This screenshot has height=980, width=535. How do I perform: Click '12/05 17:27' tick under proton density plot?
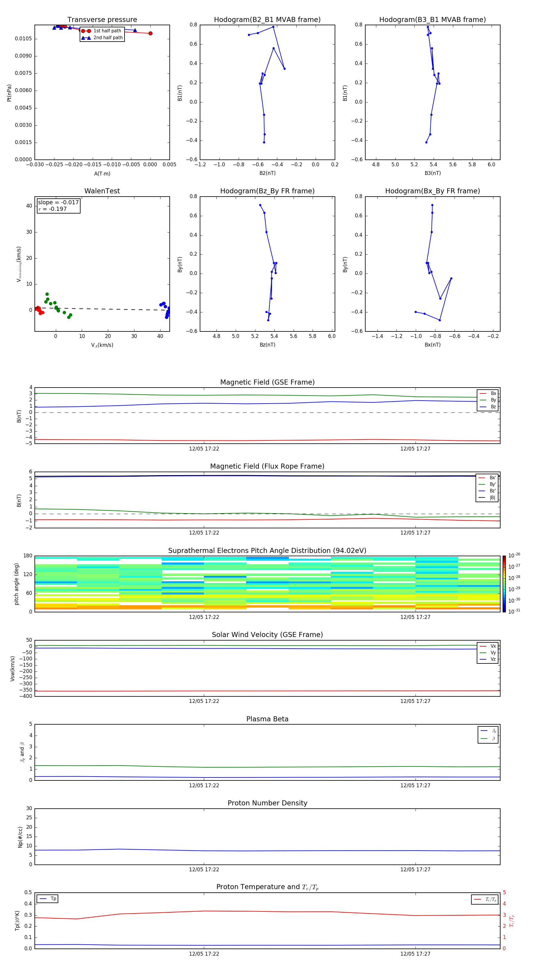[x=416, y=870]
